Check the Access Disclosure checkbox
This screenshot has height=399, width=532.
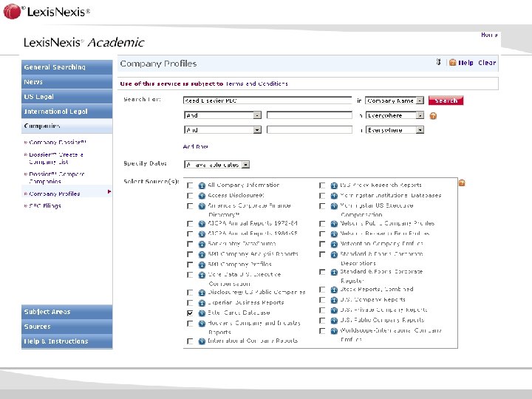[190, 196]
